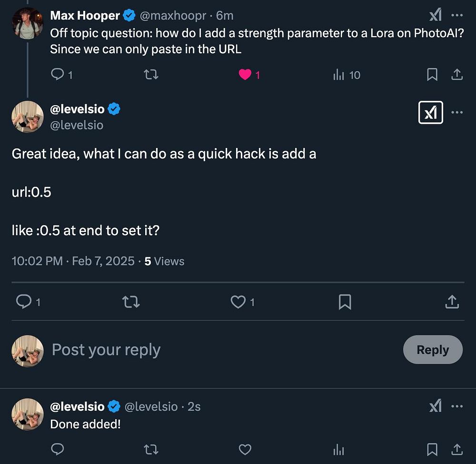Open more options on Max Hooper's tweet
The image size is (476, 464).
(x=456, y=16)
